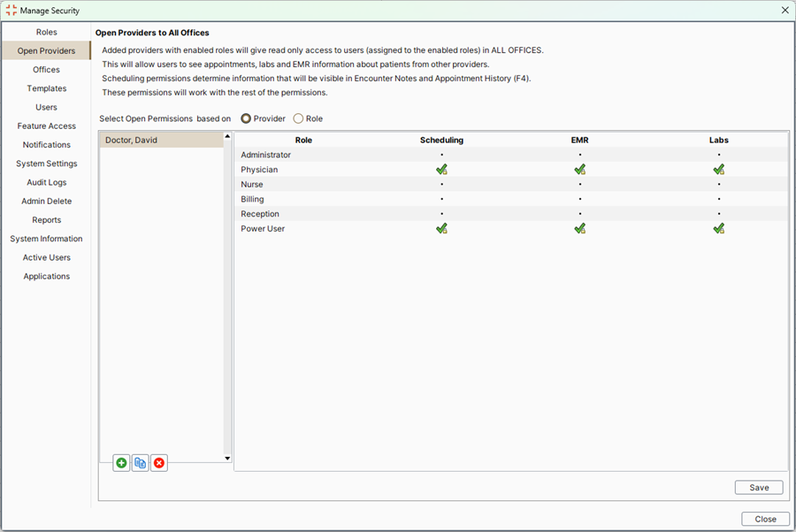Toggle Physician Labs green checkmark
Viewport: 796px width, 532px height.
[x=719, y=170]
